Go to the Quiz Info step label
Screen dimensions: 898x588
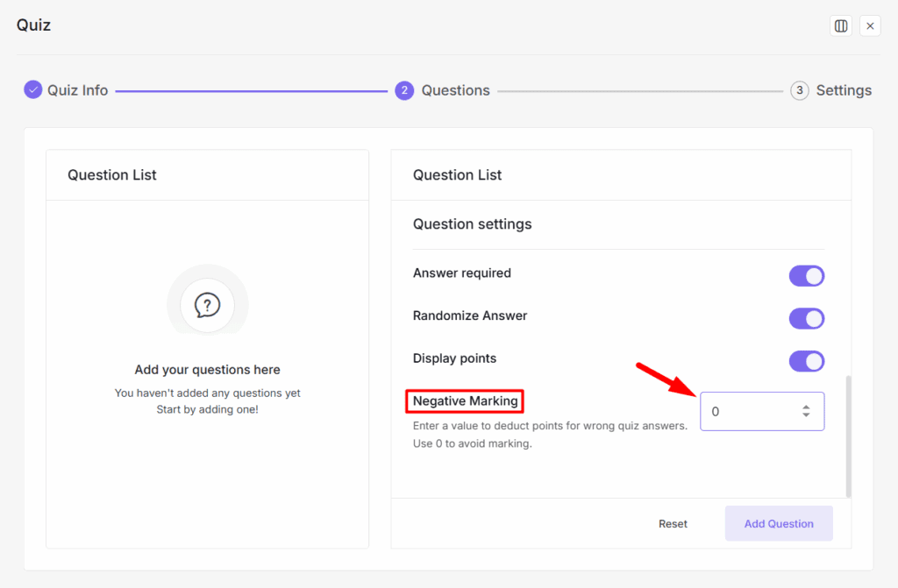tap(77, 90)
